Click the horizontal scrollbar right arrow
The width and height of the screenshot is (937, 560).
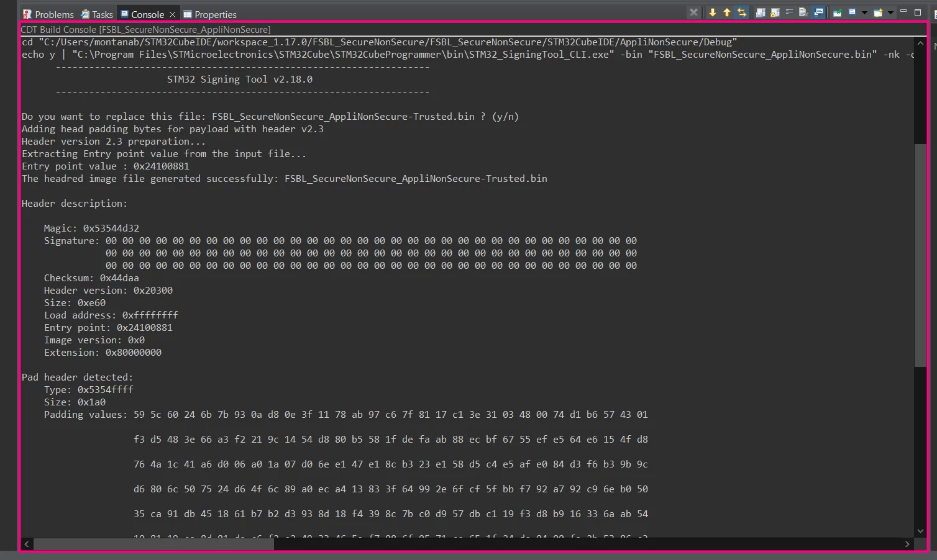click(x=907, y=544)
